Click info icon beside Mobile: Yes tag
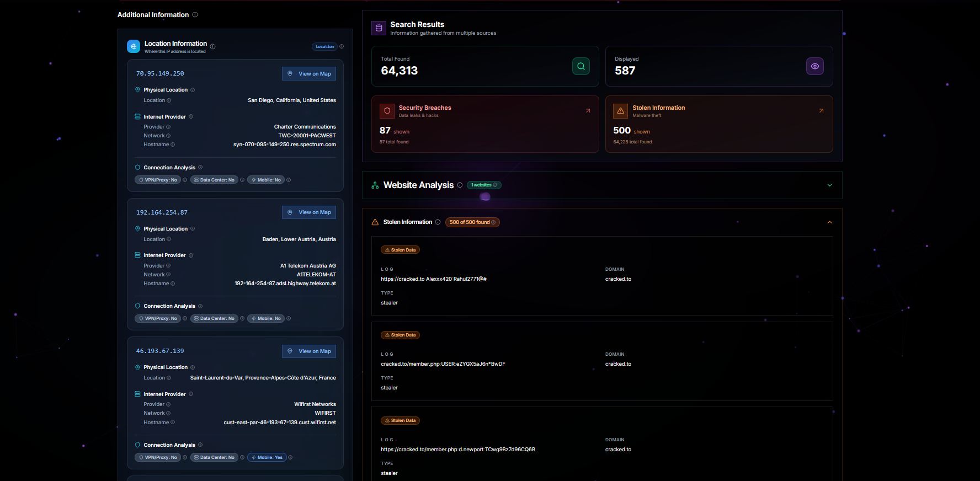The height and width of the screenshot is (481, 980). [x=290, y=457]
